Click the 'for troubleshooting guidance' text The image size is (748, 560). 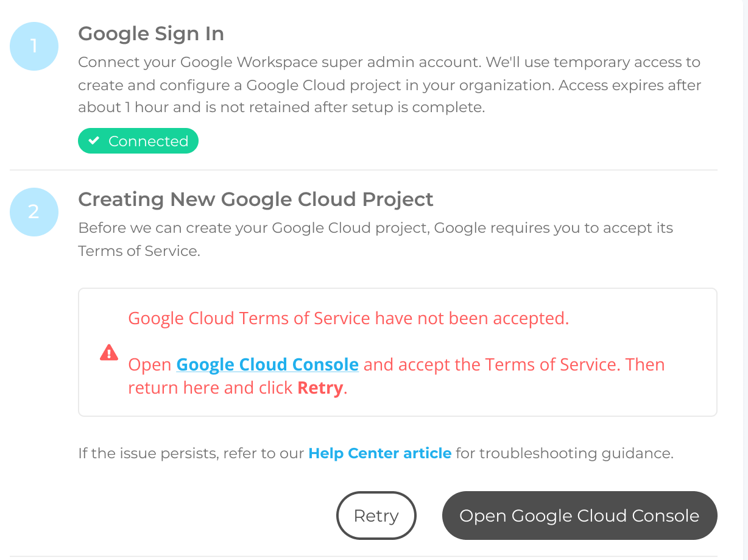click(565, 453)
